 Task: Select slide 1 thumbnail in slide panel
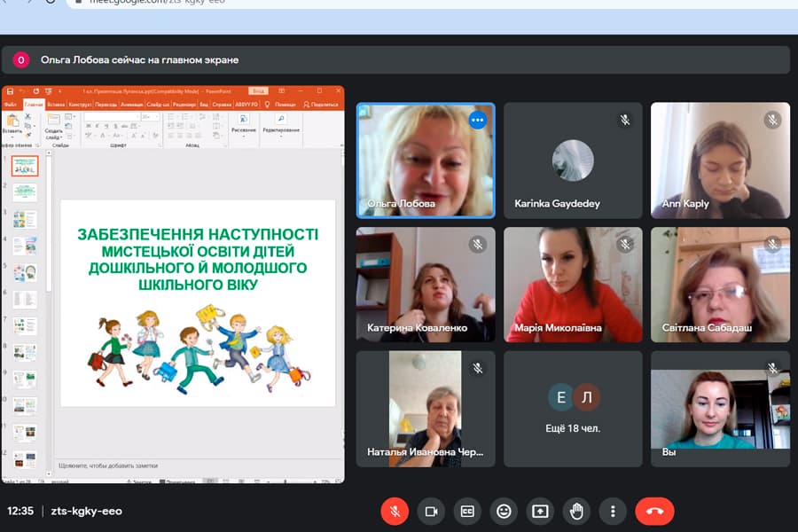pyautogui.click(x=25, y=166)
